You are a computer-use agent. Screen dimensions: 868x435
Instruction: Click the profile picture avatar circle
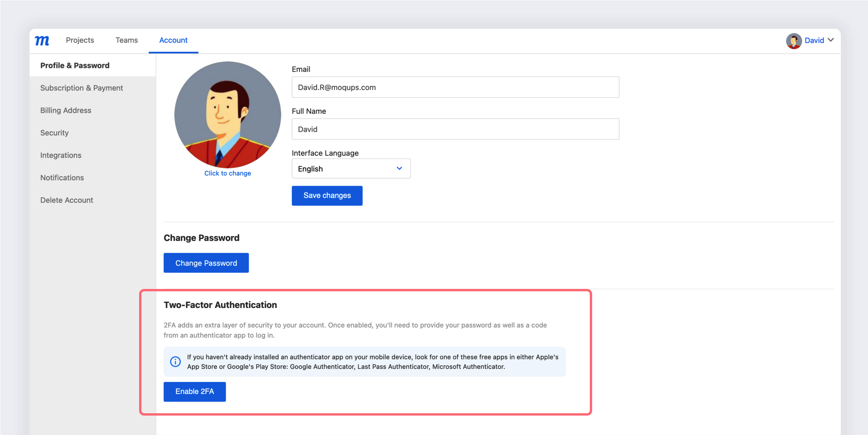click(x=227, y=115)
